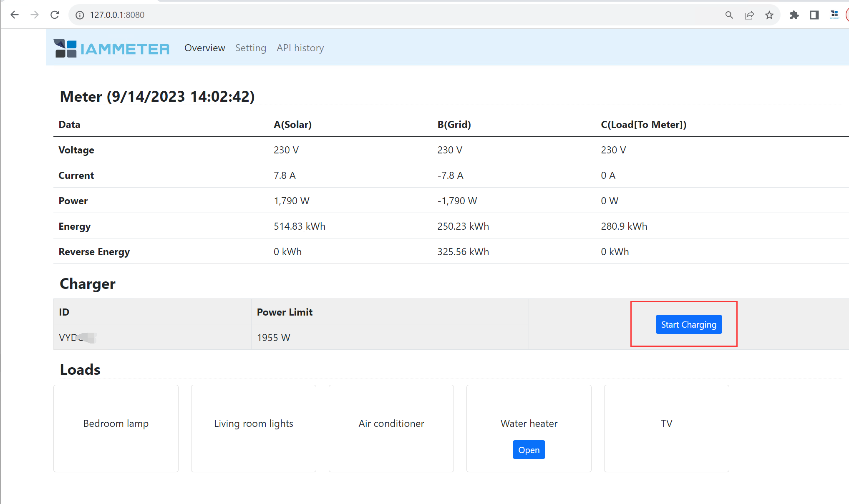Click the site info icon in address bar

click(x=80, y=15)
